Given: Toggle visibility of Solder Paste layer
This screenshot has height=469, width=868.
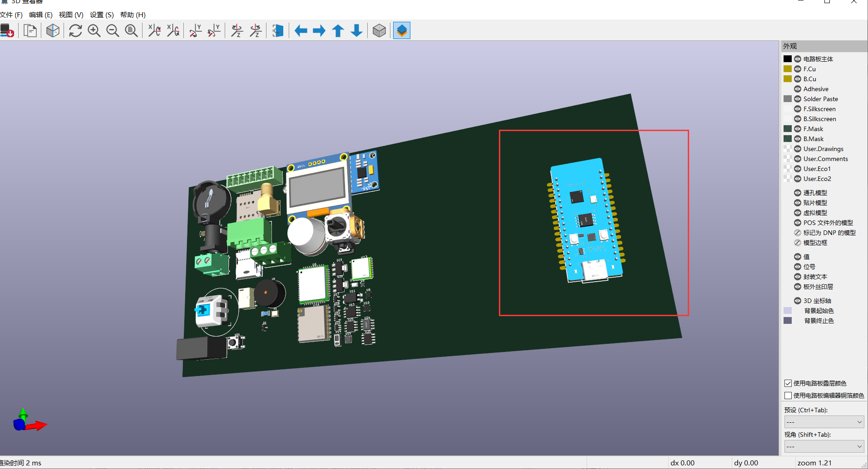Looking at the screenshot, I should coord(797,99).
